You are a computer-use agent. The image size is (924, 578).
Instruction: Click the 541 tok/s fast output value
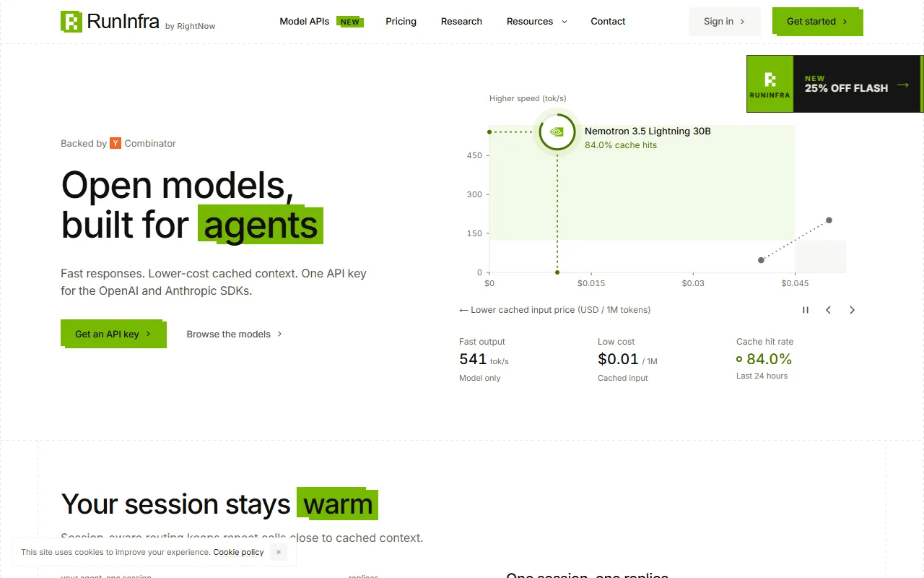tap(484, 359)
